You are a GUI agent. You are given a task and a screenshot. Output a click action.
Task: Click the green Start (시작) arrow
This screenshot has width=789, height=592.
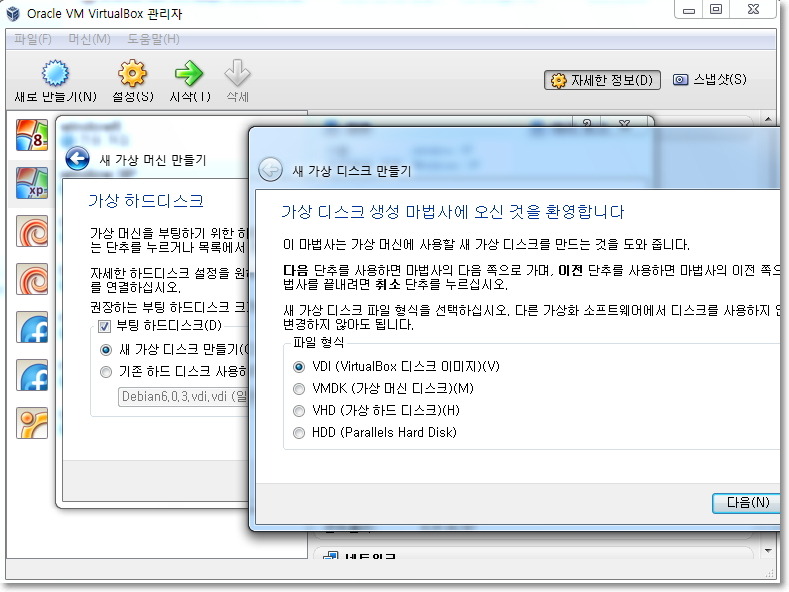(189, 73)
